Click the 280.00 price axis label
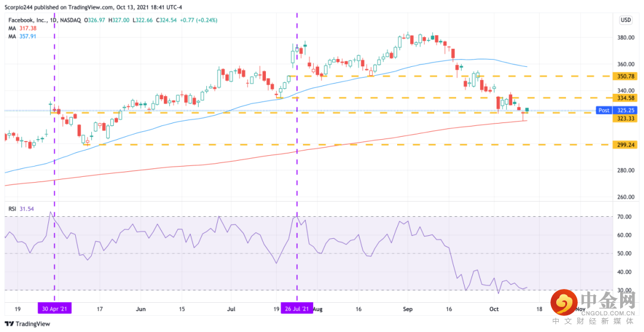The width and height of the screenshot is (644, 332). click(x=626, y=170)
